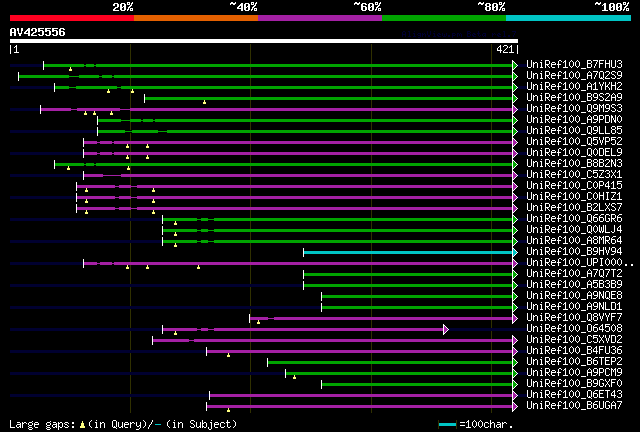Open the UniRef100_C0HIZ1 entry
Screen dimensions: 640x432
click(x=574, y=196)
